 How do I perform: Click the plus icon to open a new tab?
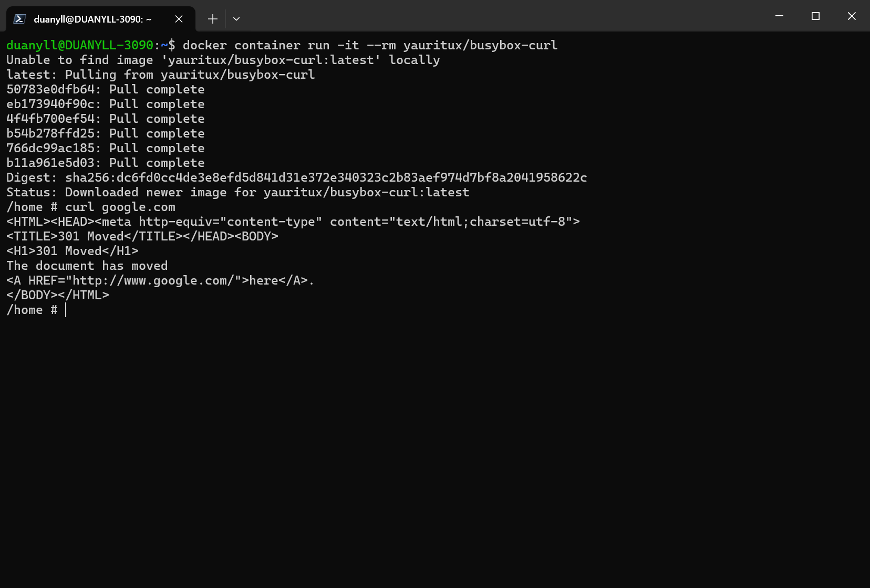click(x=212, y=18)
